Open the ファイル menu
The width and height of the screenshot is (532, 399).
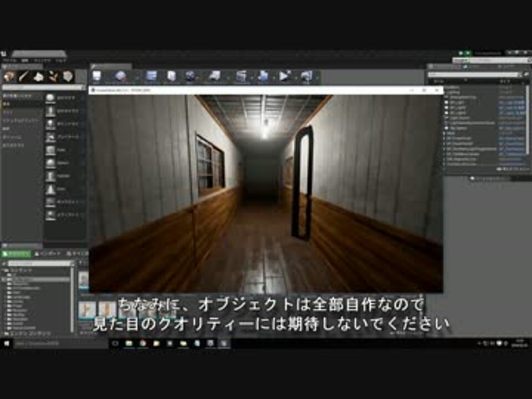(x=9, y=60)
